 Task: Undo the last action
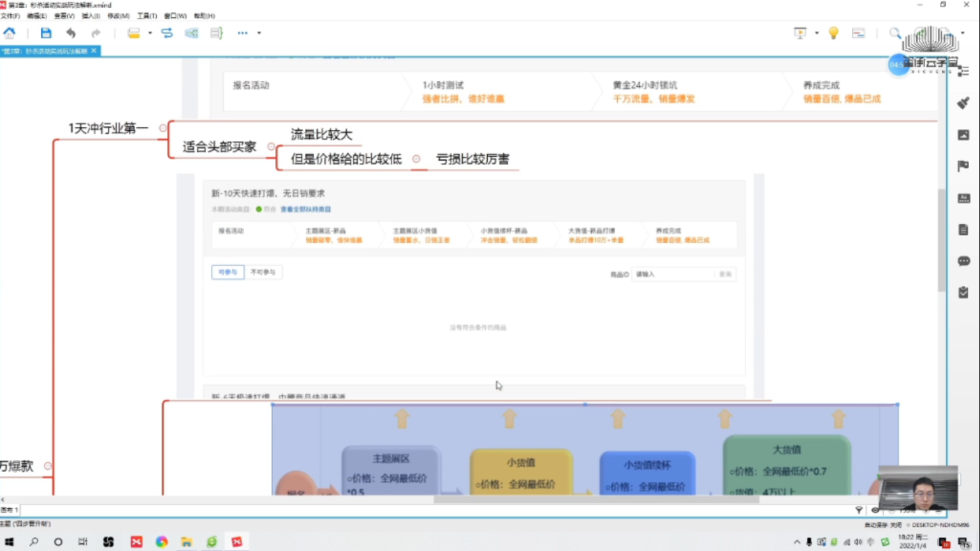[71, 33]
